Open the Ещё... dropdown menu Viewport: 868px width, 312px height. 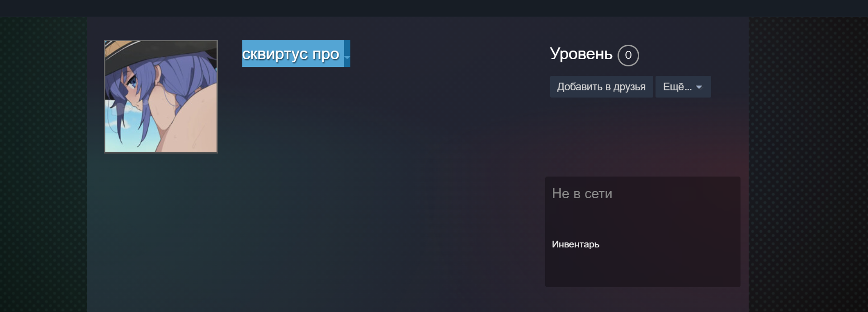pyautogui.click(x=683, y=87)
